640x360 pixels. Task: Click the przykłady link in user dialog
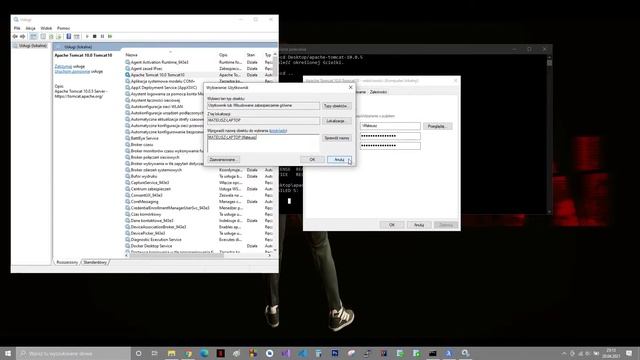278,131
